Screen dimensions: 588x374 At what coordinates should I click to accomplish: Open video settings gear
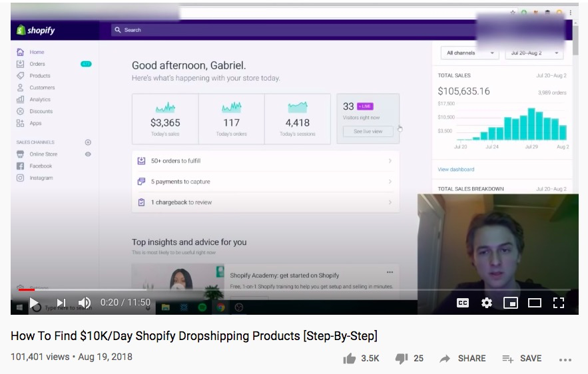[x=487, y=303]
